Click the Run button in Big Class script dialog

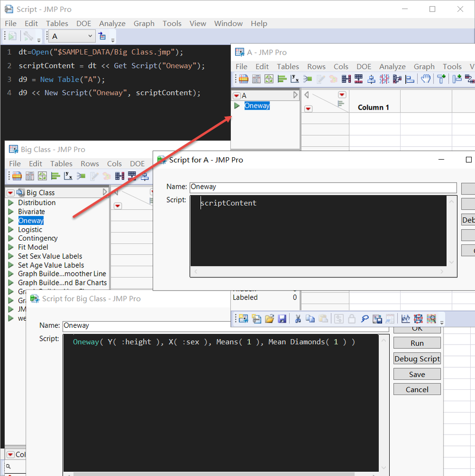pyautogui.click(x=417, y=343)
